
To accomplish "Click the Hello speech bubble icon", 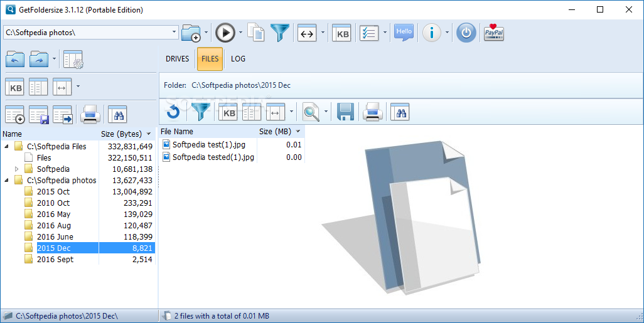I will tap(404, 33).
